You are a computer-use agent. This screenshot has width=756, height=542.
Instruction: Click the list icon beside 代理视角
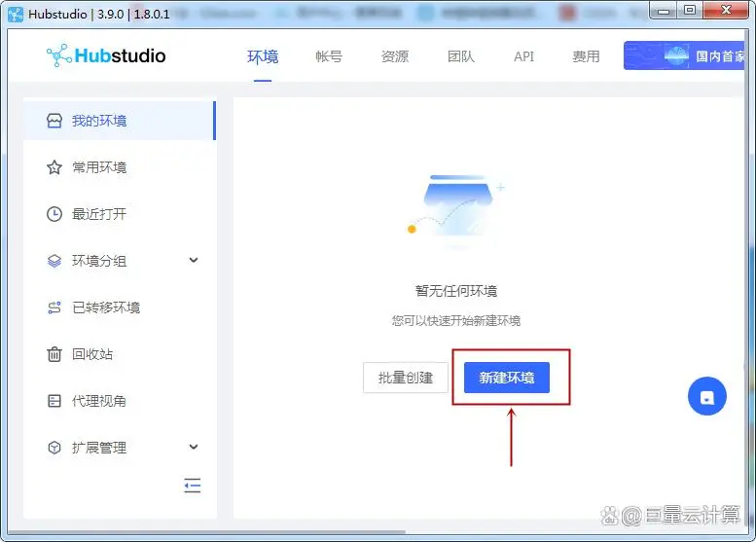(x=54, y=401)
